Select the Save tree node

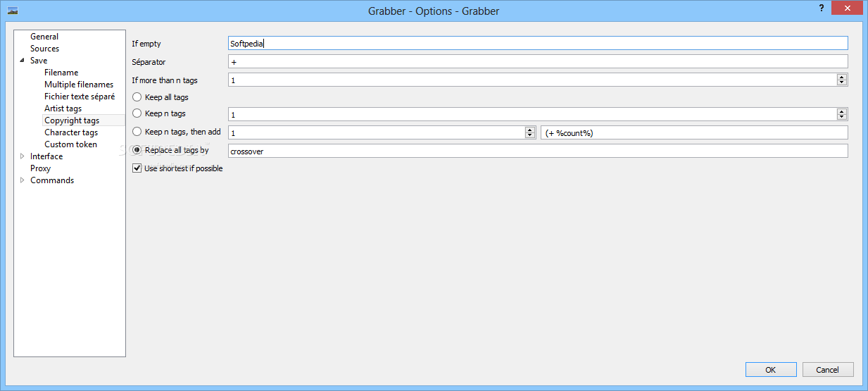tap(39, 61)
